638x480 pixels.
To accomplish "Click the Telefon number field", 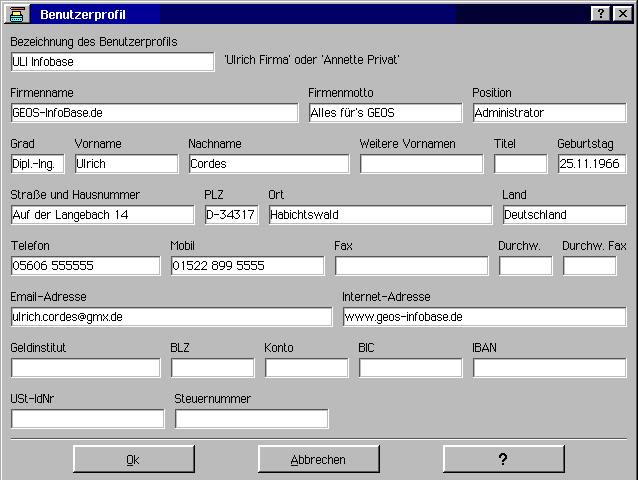I will click(x=85, y=266).
